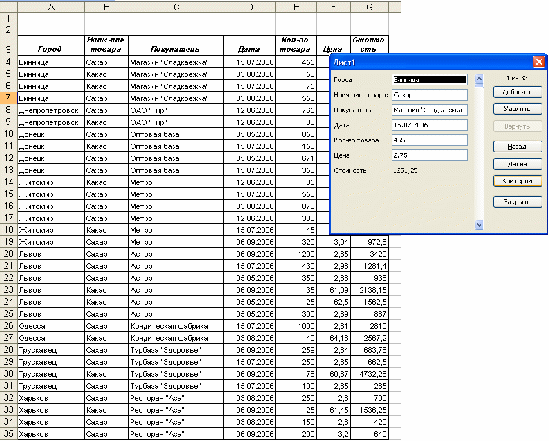Select column A header
The width and height of the screenshot is (549, 441).
(x=51, y=7)
